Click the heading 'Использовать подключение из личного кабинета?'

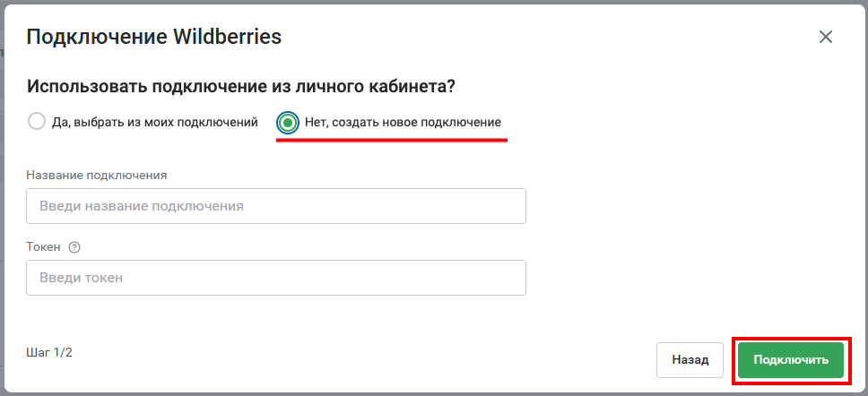click(241, 88)
